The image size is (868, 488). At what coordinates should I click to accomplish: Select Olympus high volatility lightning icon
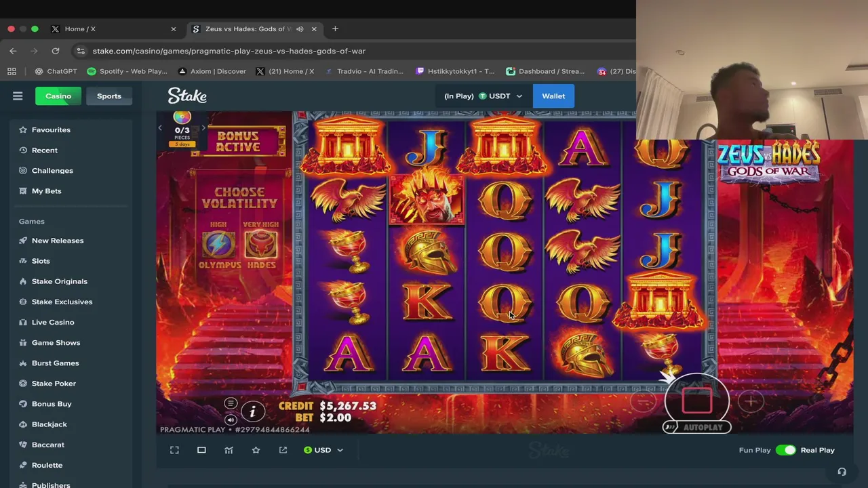[218, 245]
